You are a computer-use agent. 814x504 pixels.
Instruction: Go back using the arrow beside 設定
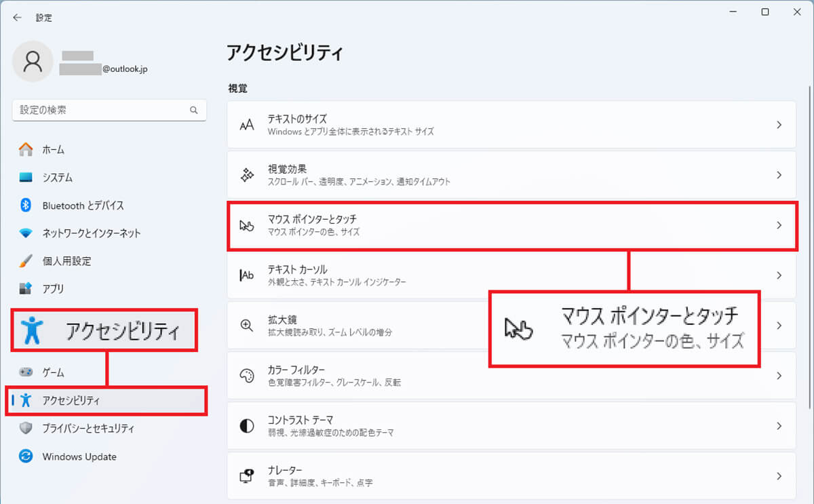[x=17, y=18]
